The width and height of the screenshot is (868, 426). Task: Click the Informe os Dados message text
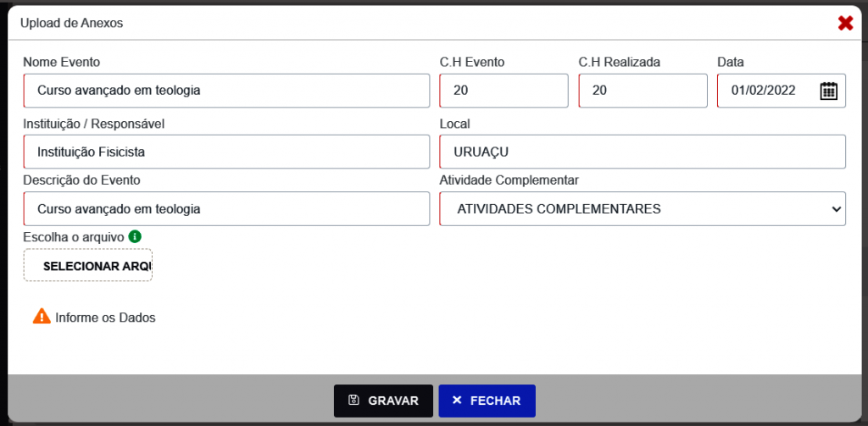[106, 318]
